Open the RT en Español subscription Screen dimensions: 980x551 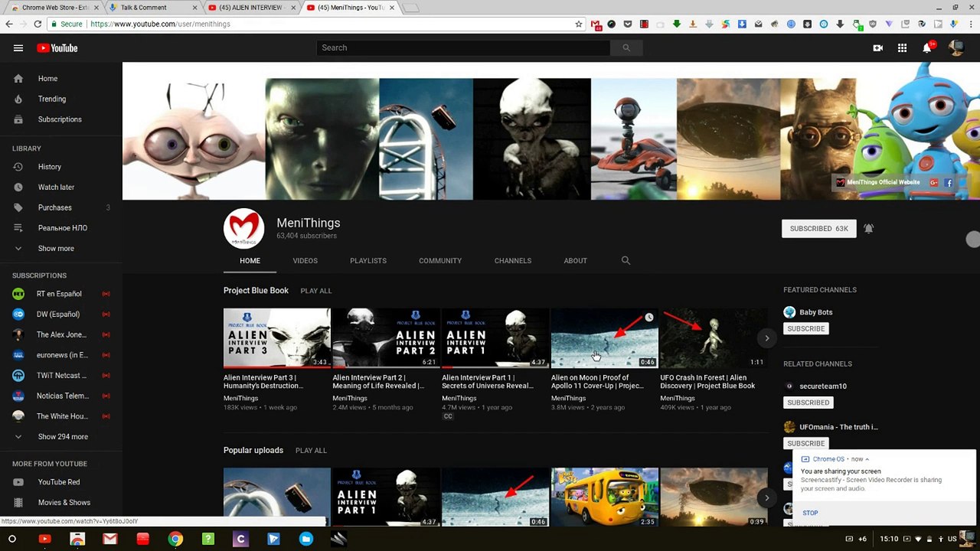59,294
